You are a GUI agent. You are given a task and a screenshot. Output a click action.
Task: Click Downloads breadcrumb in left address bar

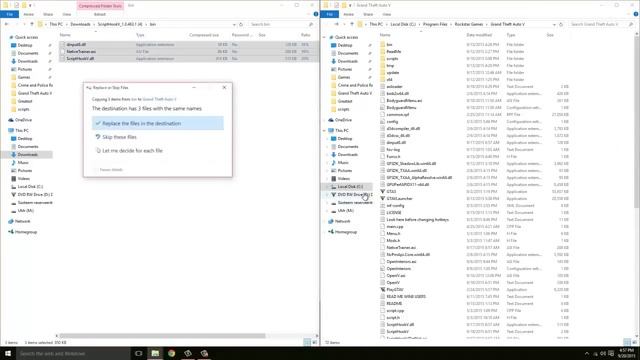(80, 24)
